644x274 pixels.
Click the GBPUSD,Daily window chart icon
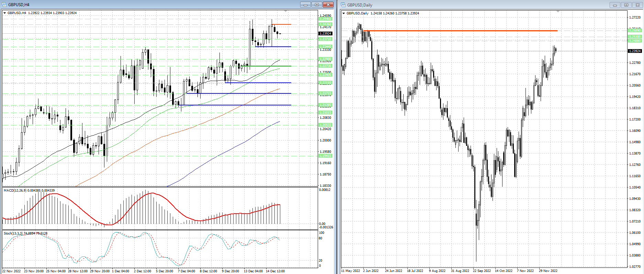pyautogui.click(x=343, y=5)
